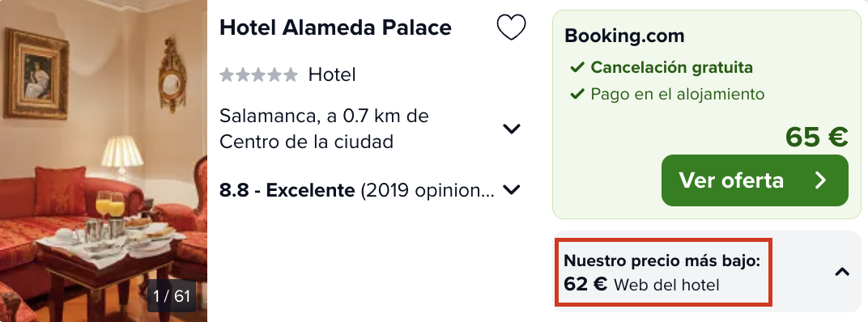
Task: Collapse the Nuestro precio más bajo panel
Action: tap(842, 272)
